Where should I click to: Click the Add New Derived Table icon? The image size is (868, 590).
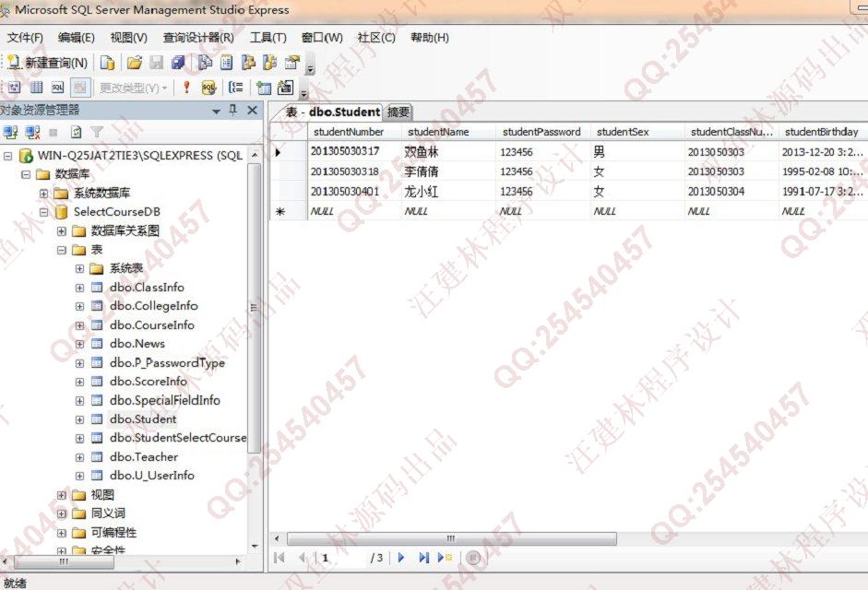(285, 88)
